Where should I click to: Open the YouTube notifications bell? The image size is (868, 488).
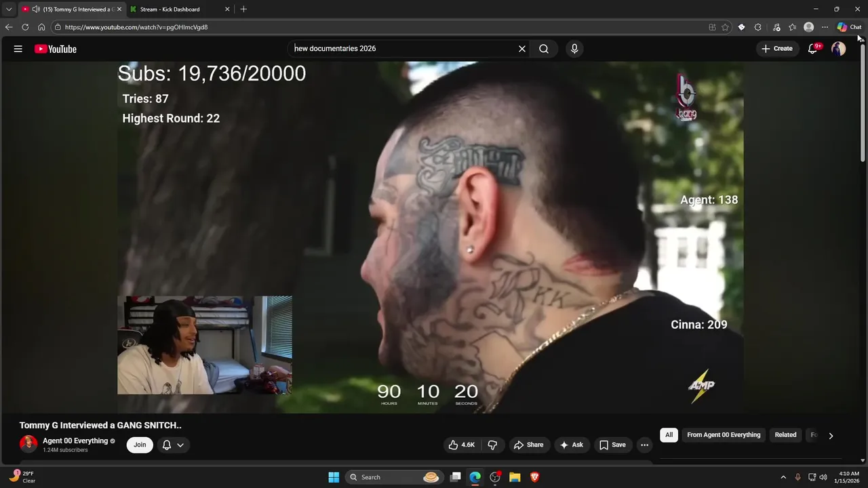click(813, 49)
